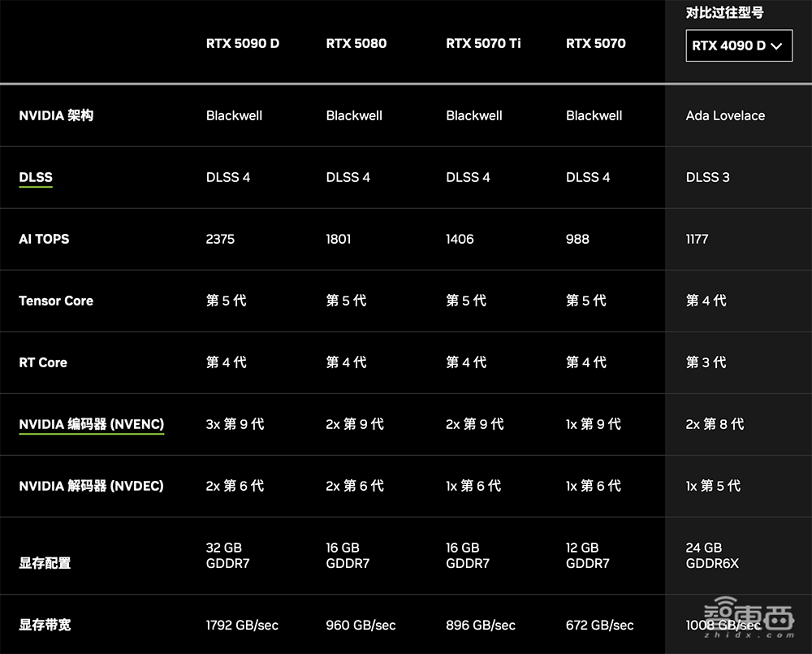Image resolution: width=812 pixels, height=654 pixels.
Task: Click the Ada Lovelace architecture cell
Action: click(x=725, y=115)
